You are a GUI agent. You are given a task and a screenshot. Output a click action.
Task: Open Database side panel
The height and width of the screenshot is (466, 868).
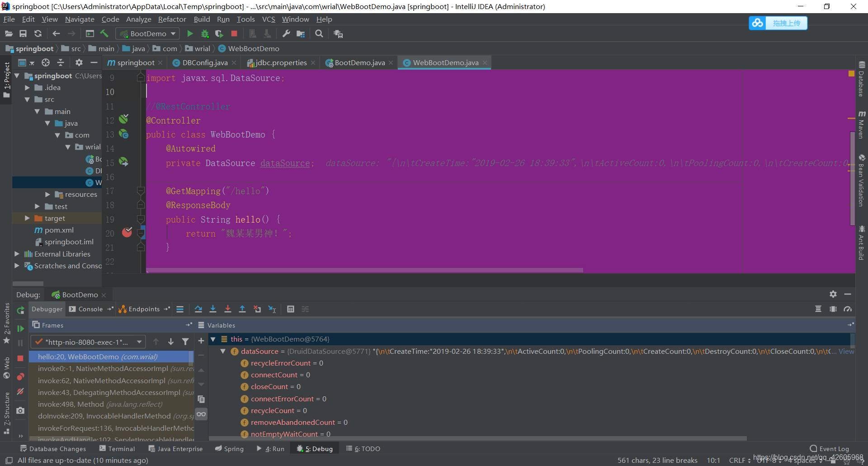(x=862, y=79)
